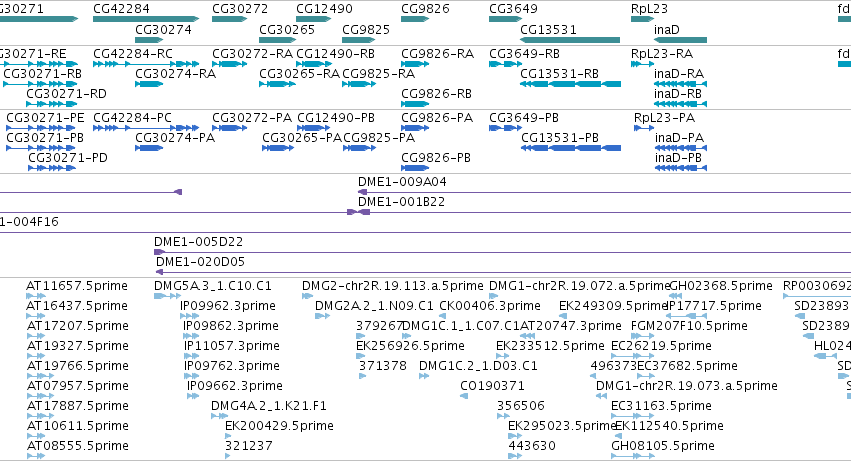Select the inaD-RA transcript label

click(x=679, y=74)
